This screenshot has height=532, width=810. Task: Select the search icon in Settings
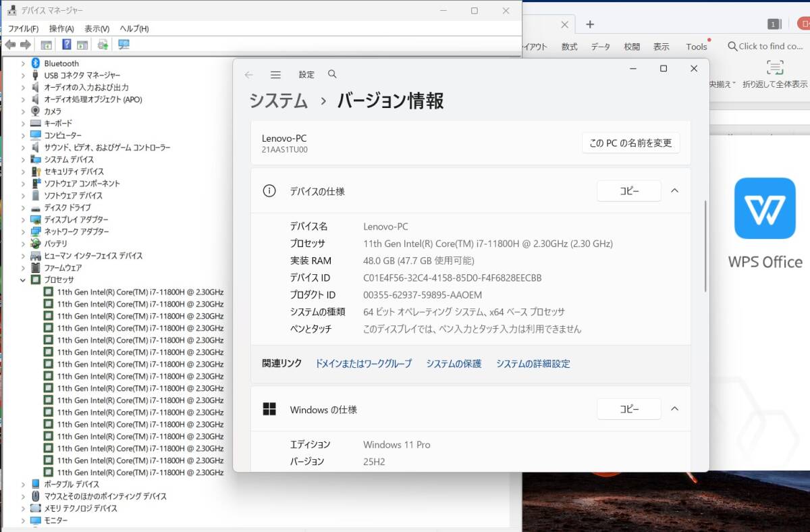click(x=332, y=74)
